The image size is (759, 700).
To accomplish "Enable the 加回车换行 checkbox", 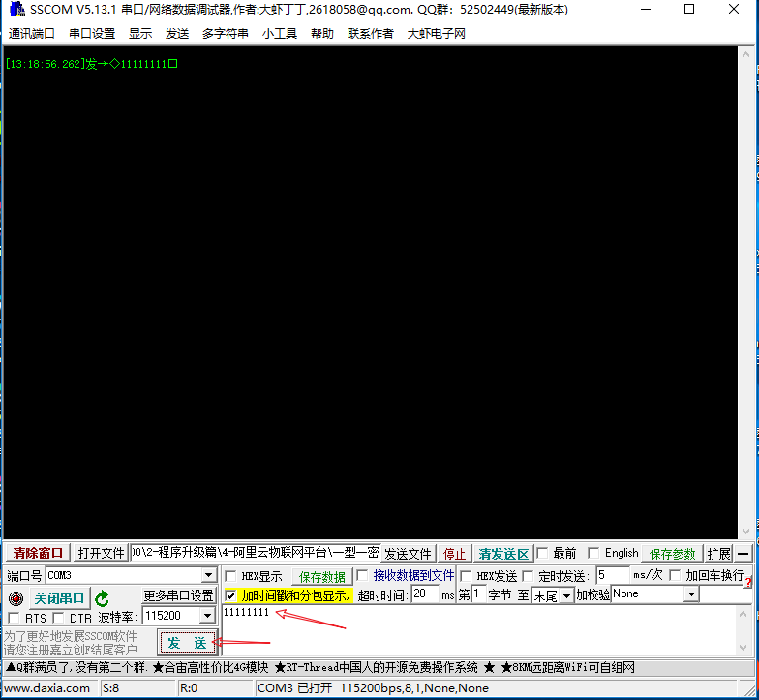I will point(675,575).
